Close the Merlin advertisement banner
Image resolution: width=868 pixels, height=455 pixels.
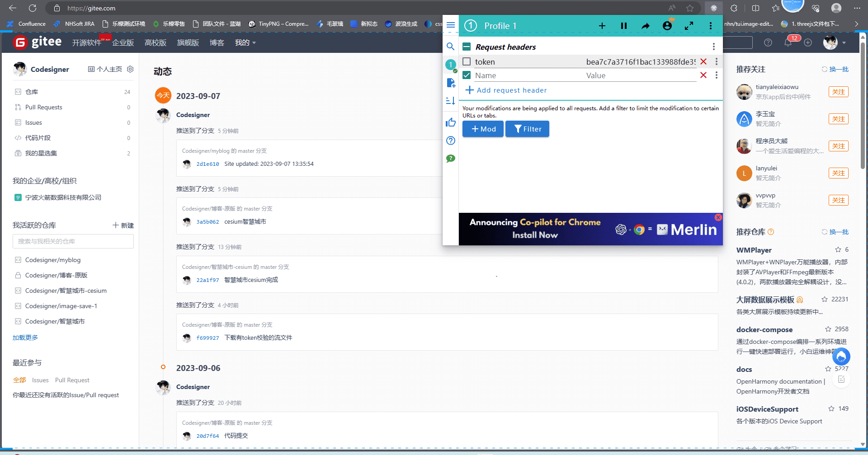718,217
